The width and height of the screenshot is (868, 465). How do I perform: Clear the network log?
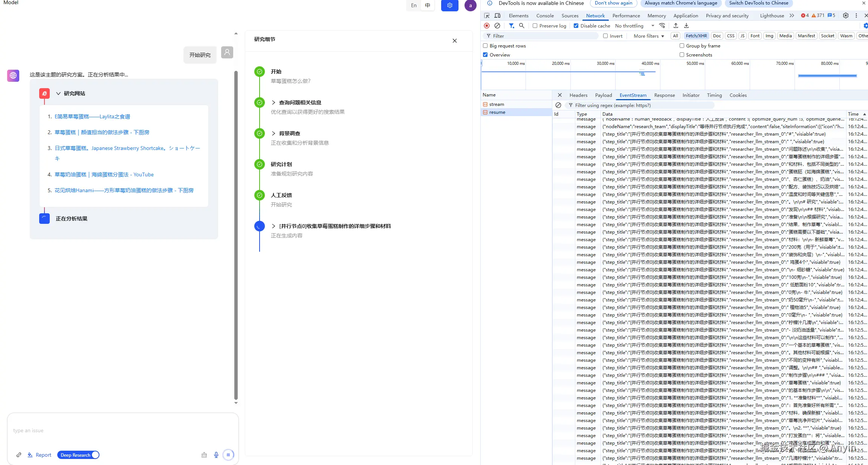point(497,26)
